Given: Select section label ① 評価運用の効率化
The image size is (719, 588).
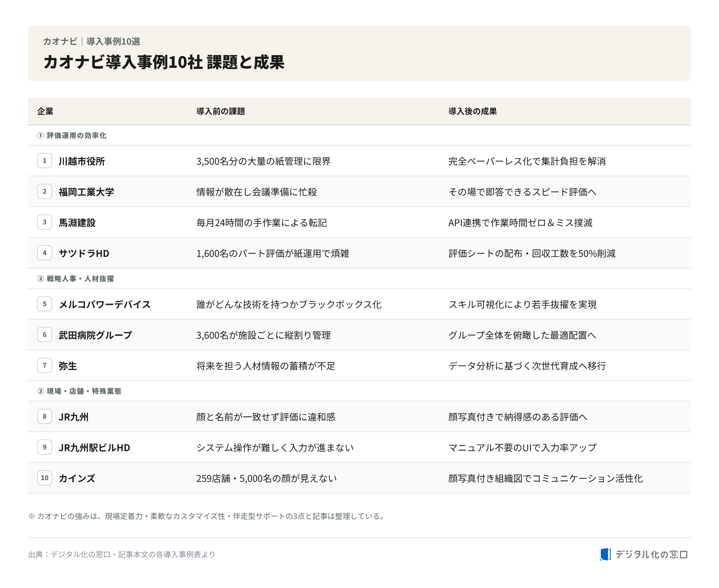Looking at the screenshot, I should (x=71, y=135).
